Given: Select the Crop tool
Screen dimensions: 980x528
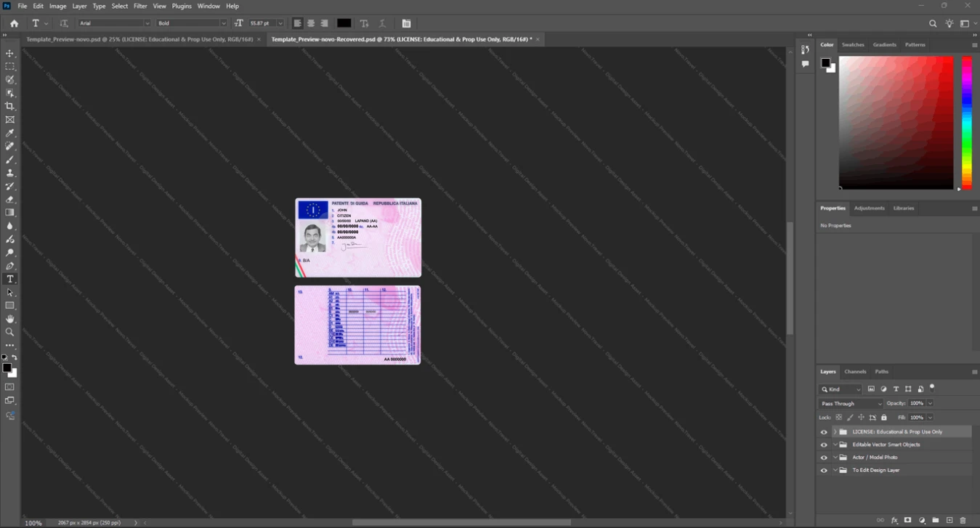Looking at the screenshot, I should click(x=10, y=106).
